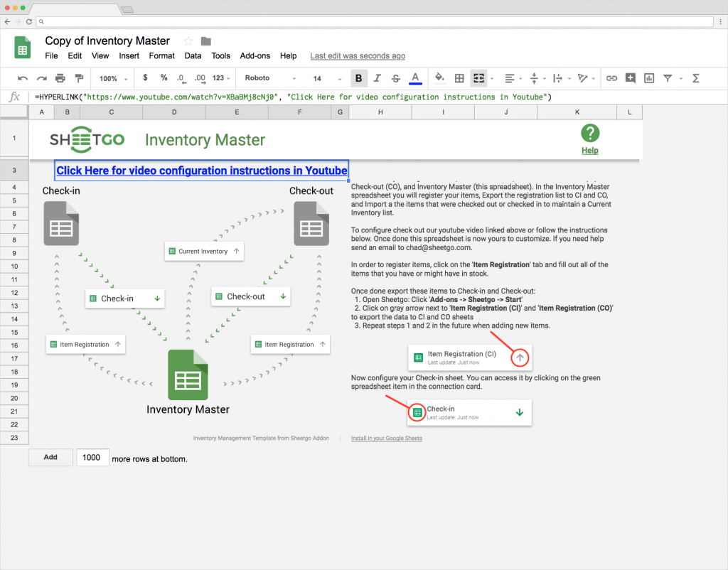
Task: Toggle italic formatting
Action: (378, 78)
